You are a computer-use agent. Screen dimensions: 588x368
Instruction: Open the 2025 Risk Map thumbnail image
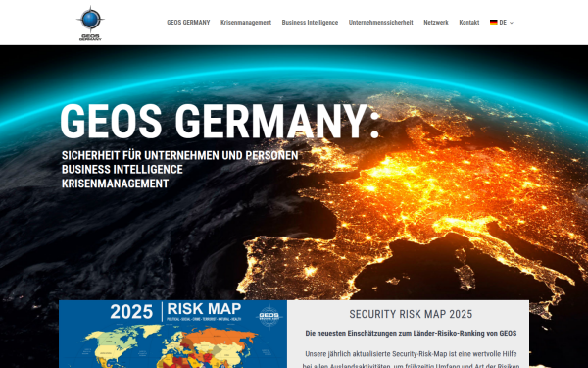(x=172, y=334)
